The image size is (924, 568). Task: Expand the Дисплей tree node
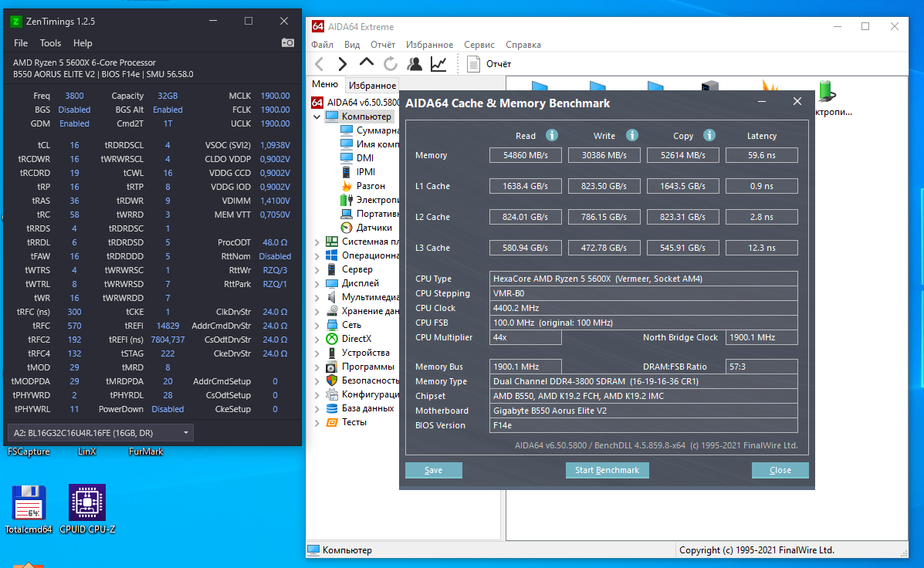pos(317,283)
